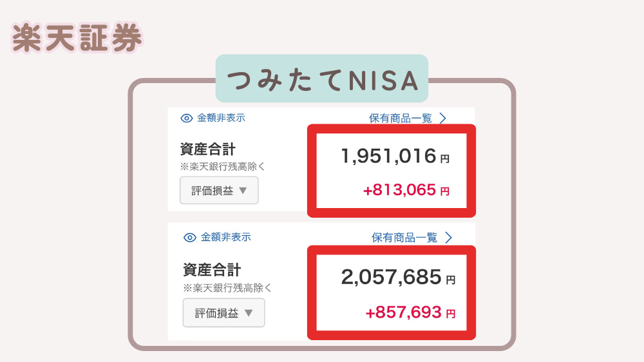Open 保有商品一覧 link above the 2,057,685円 total
Viewport: 644px width, 362px height.
tap(404, 238)
